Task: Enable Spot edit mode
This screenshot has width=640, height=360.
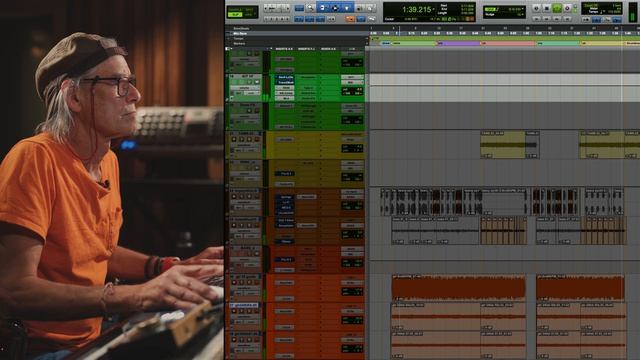Action: point(250,9)
